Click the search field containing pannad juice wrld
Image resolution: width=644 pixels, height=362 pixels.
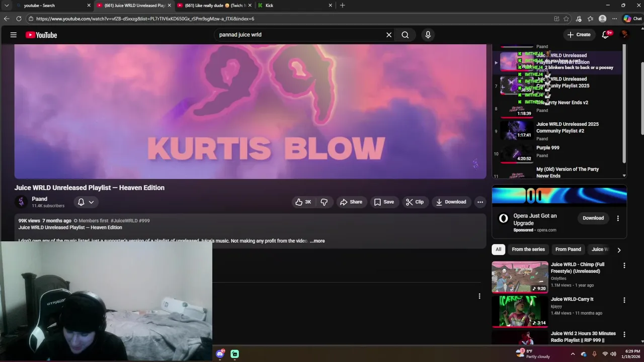(299, 35)
